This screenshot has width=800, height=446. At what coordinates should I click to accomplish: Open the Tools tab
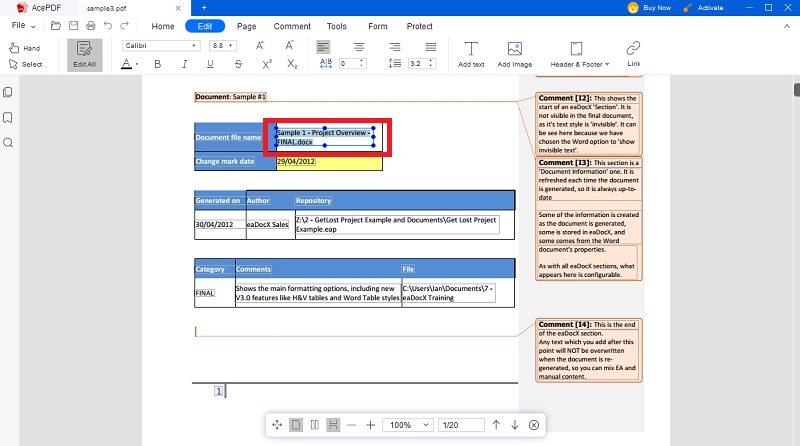337,26
